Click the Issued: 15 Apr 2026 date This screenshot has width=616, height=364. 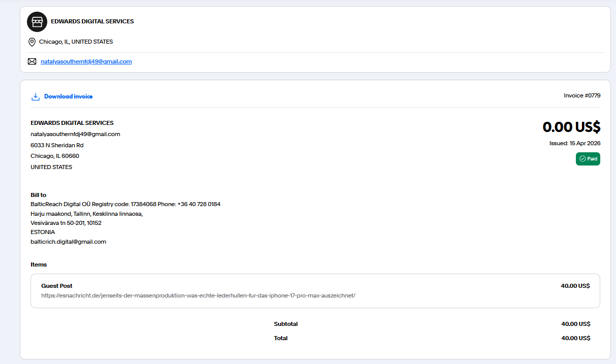click(575, 143)
